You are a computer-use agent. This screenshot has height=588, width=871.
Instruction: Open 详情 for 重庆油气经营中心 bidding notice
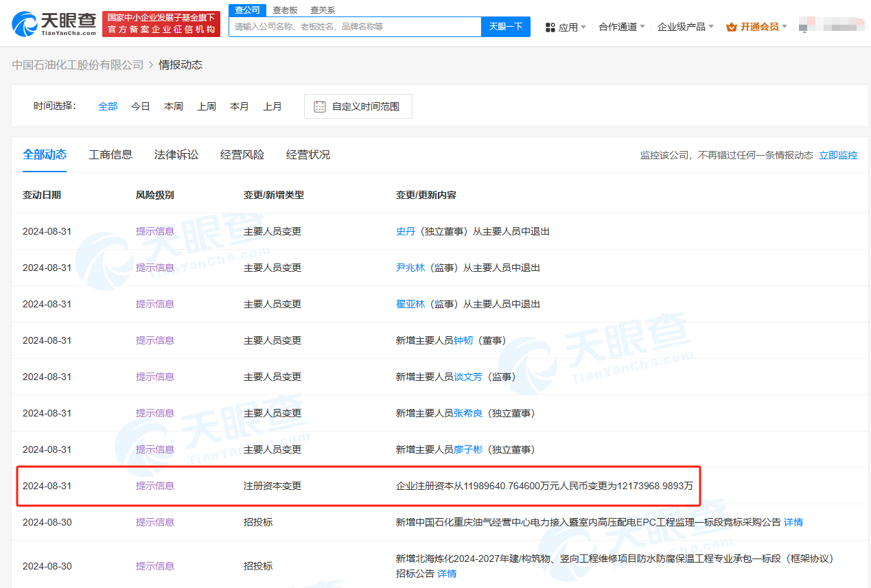point(793,522)
